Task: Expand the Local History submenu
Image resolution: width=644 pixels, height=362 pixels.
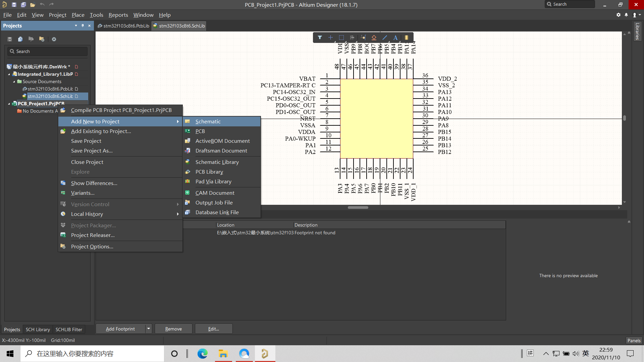Action: pyautogui.click(x=178, y=214)
